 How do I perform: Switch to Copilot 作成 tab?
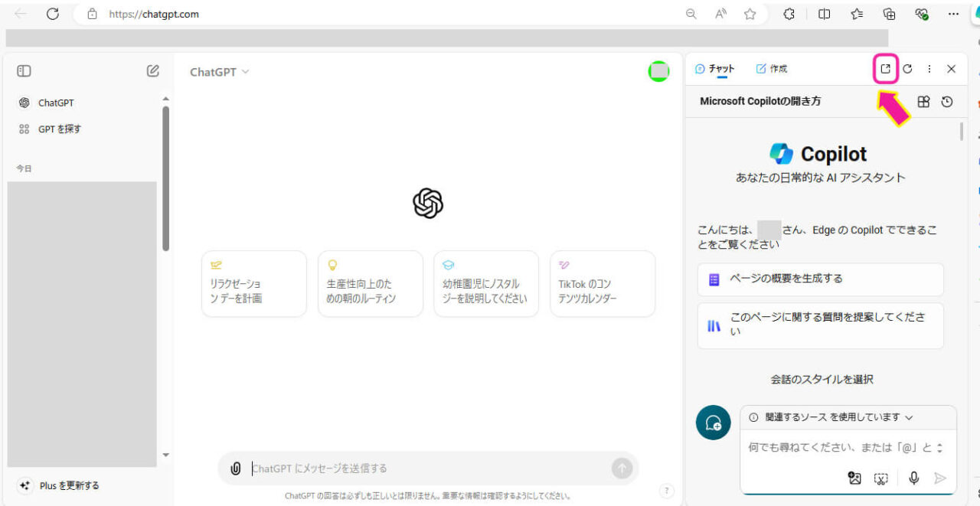(772, 69)
